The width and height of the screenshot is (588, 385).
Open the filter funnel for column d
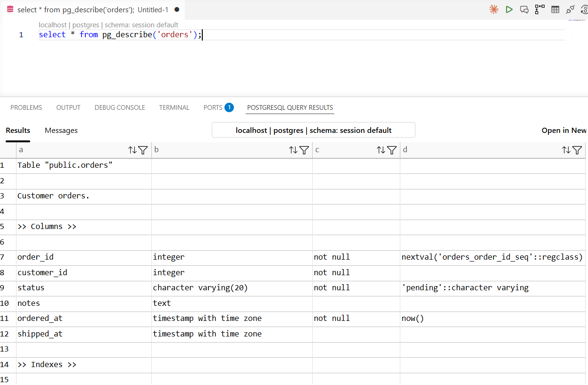coord(577,150)
